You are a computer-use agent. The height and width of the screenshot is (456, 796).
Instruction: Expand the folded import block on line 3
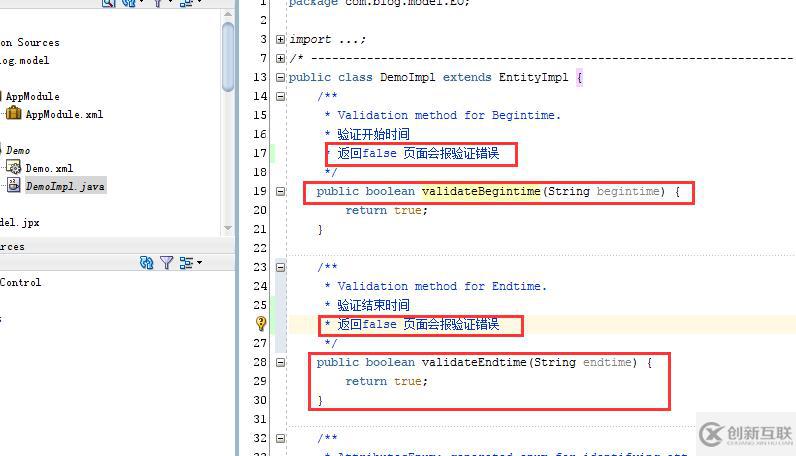point(280,39)
